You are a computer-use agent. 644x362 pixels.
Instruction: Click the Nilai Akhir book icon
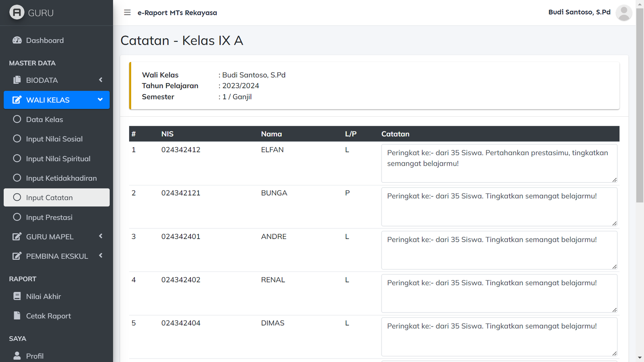coord(17,296)
